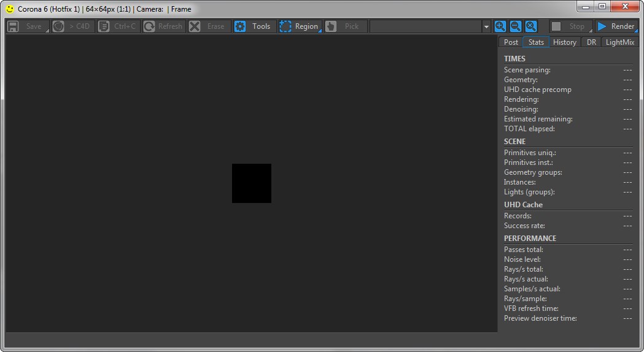Image resolution: width=644 pixels, height=352 pixels.
Task: Click the zoom in magnifier icon
Action: pyautogui.click(x=500, y=26)
